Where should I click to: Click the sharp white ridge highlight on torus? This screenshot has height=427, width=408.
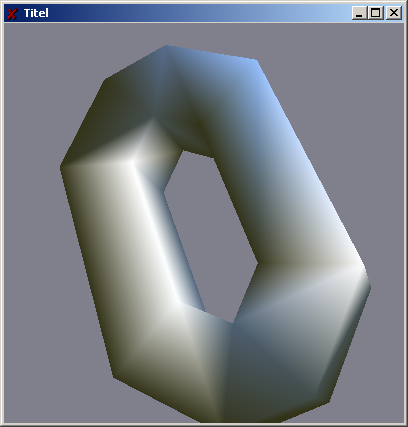point(157,233)
